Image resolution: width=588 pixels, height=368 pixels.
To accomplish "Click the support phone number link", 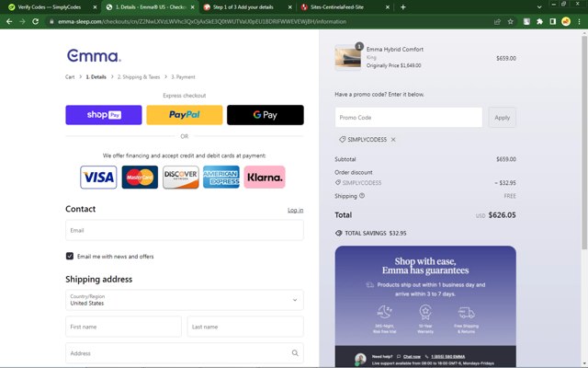I will [447, 357].
